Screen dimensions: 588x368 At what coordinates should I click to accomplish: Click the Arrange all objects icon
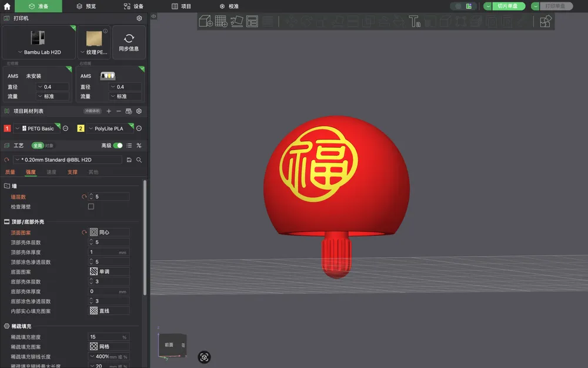[x=252, y=21]
